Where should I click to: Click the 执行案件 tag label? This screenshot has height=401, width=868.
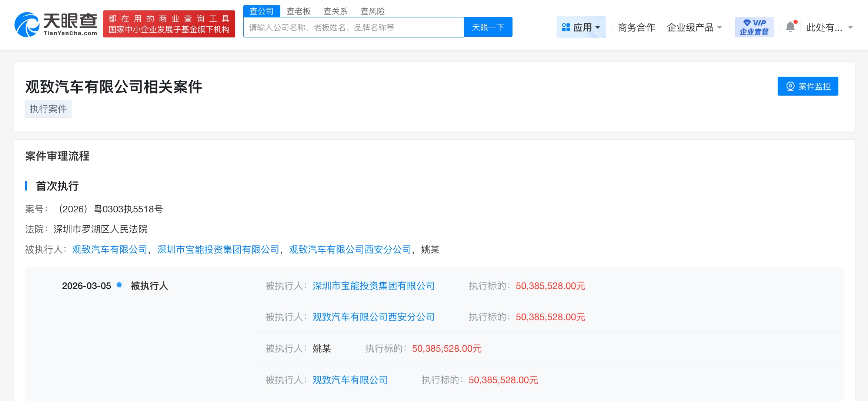pyautogui.click(x=48, y=109)
